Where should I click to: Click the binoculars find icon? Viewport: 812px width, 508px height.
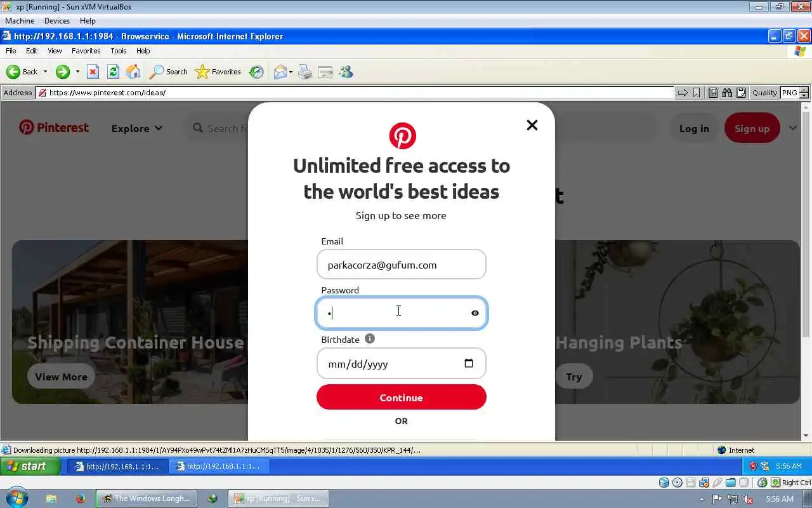(727, 93)
